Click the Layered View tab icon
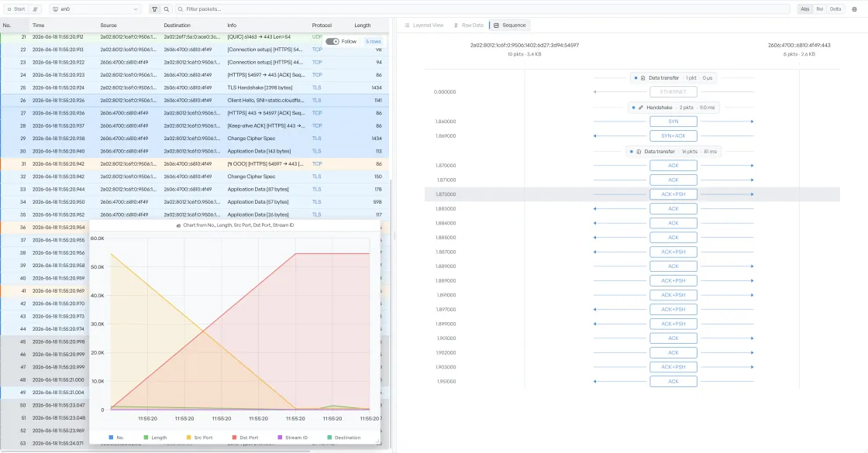 click(x=408, y=26)
